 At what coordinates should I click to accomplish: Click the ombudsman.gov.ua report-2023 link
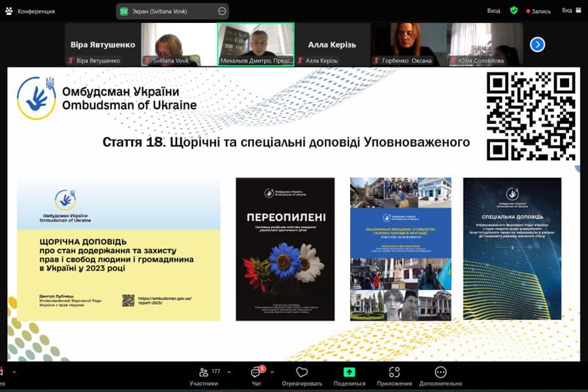[165, 301]
